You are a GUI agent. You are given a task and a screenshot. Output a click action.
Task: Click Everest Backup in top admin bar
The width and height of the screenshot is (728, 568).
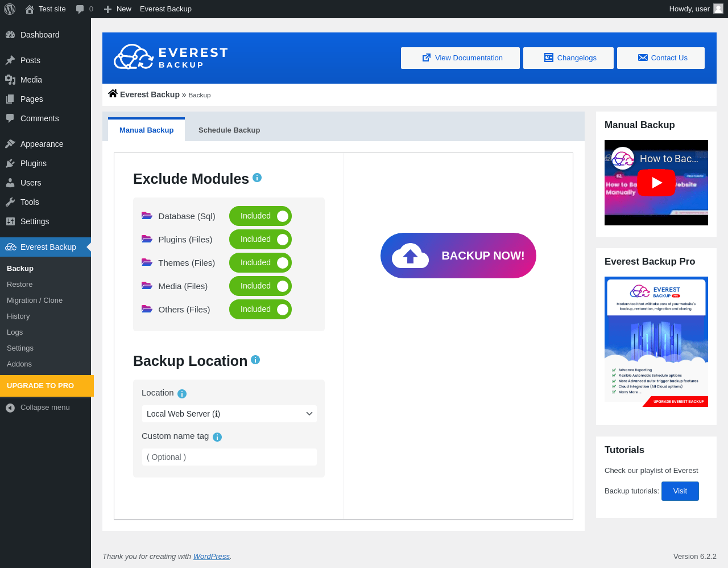(166, 9)
